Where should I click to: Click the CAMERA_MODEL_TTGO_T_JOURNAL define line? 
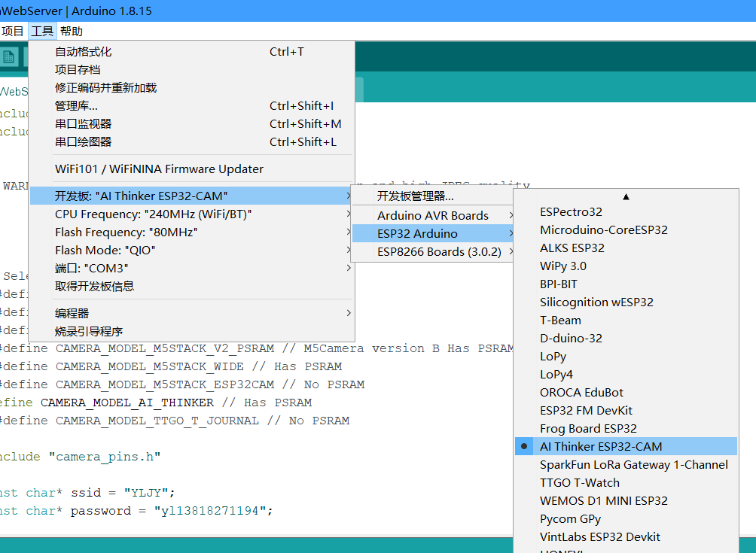point(175,421)
